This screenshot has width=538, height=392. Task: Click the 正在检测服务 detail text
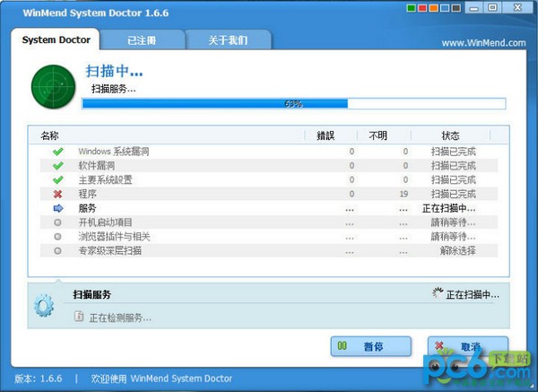pyautogui.click(x=120, y=318)
